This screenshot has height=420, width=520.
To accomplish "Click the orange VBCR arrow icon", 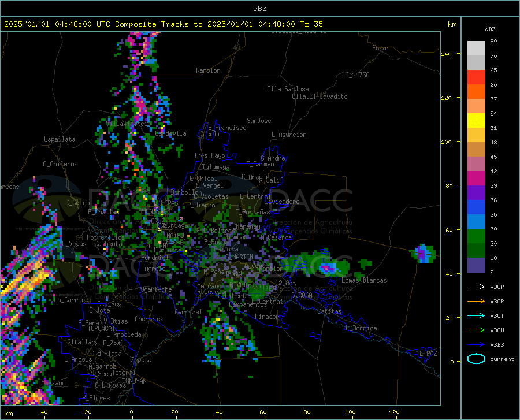I will coord(476,302).
